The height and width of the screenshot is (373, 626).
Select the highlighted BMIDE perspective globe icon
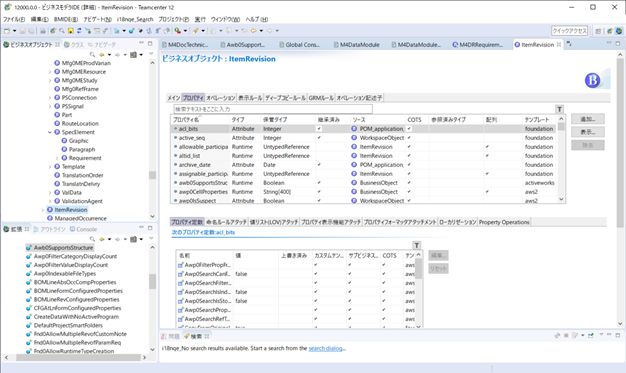(619, 31)
